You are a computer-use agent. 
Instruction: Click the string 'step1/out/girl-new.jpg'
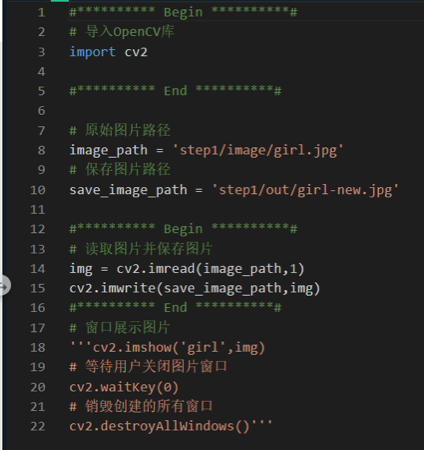point(305,190)
